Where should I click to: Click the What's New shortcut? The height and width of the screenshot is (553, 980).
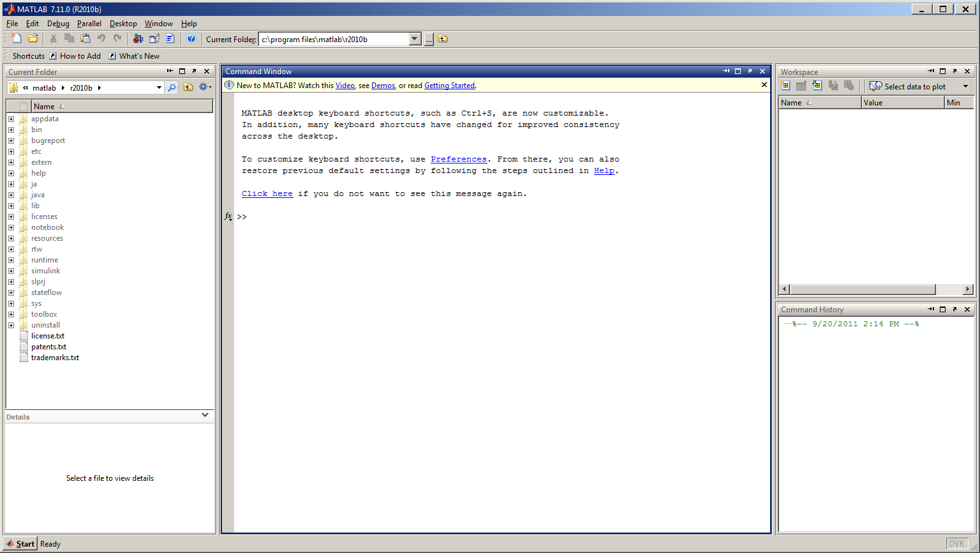coord(134,56)
